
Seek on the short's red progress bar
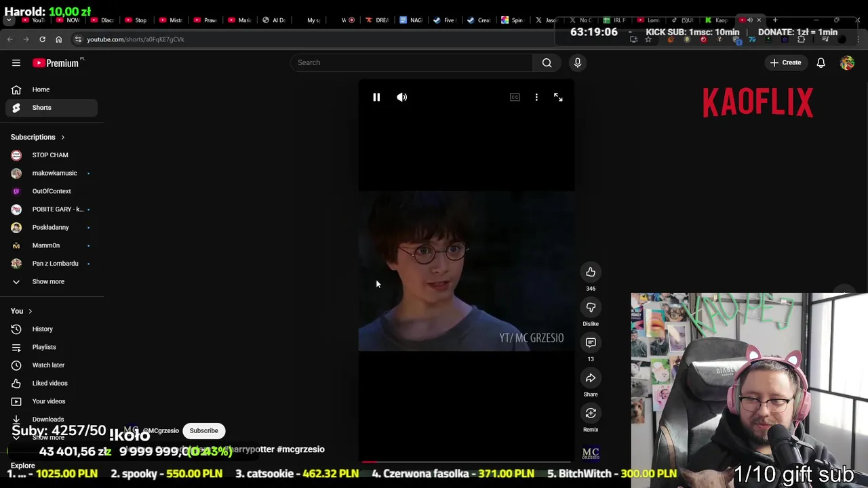[466, 462]
